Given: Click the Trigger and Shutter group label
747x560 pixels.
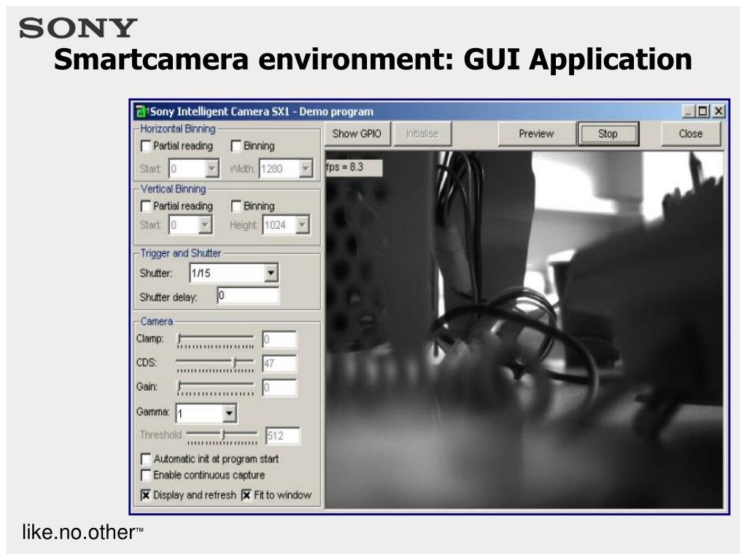Looking at the screenshot, I should coord(181,253).
